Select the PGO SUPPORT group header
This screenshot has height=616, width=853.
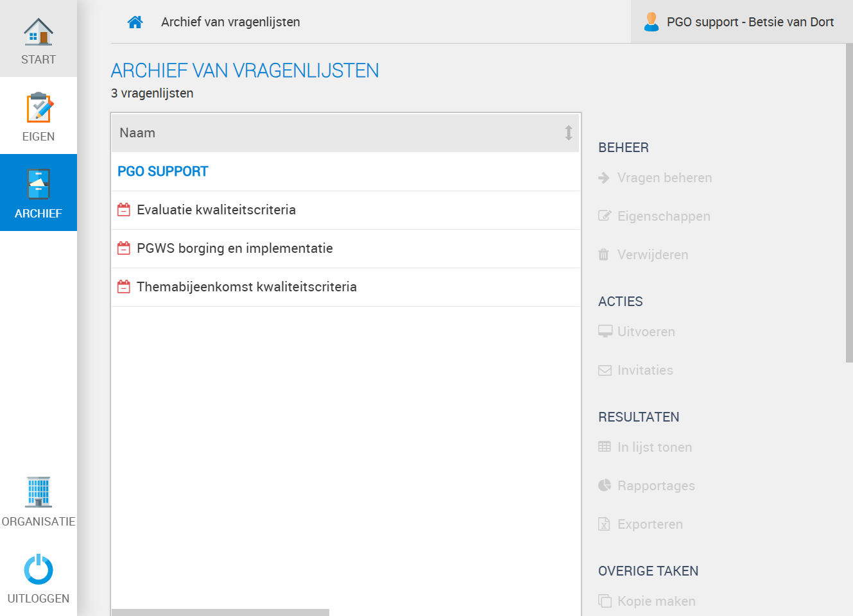coord(163,171)
